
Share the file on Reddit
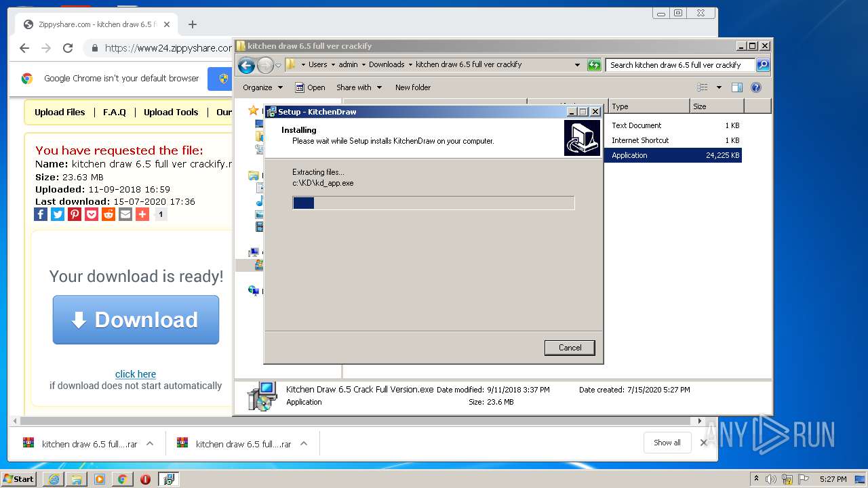pyautogui.click(x=108, y=214)
